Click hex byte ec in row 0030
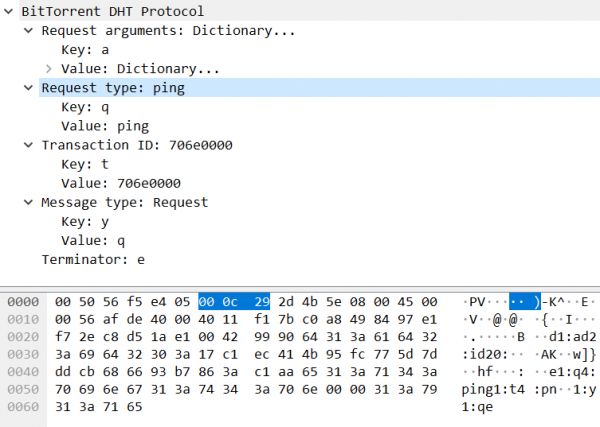 (262, 354)
